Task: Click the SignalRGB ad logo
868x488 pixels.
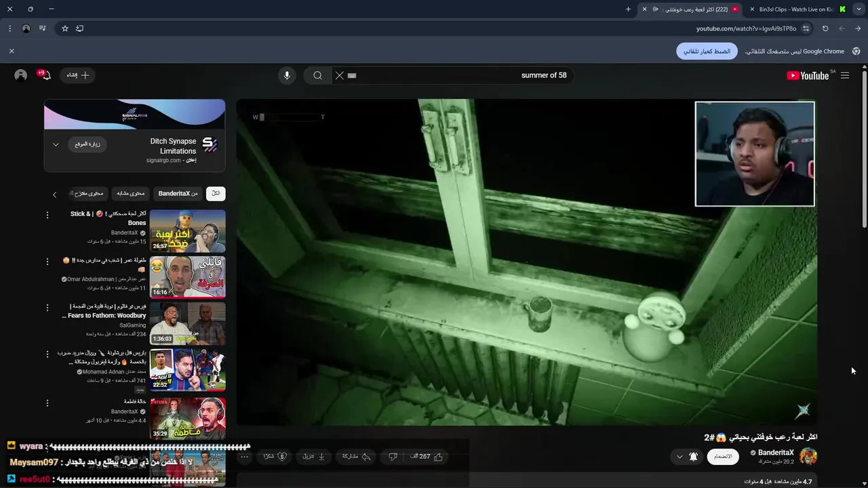Action: pyautogui.click(x=210, y=144)
